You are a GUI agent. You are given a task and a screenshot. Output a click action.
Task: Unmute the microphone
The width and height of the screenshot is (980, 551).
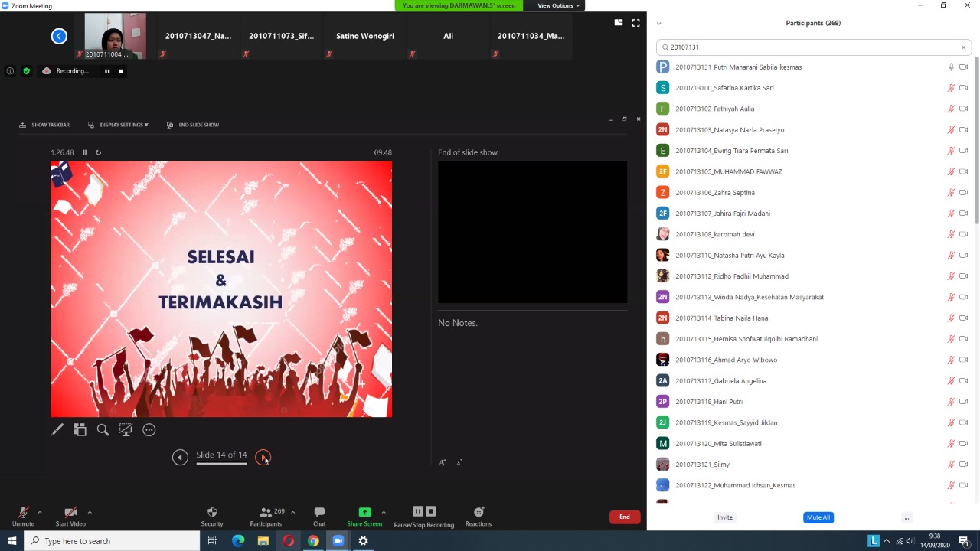23,517
